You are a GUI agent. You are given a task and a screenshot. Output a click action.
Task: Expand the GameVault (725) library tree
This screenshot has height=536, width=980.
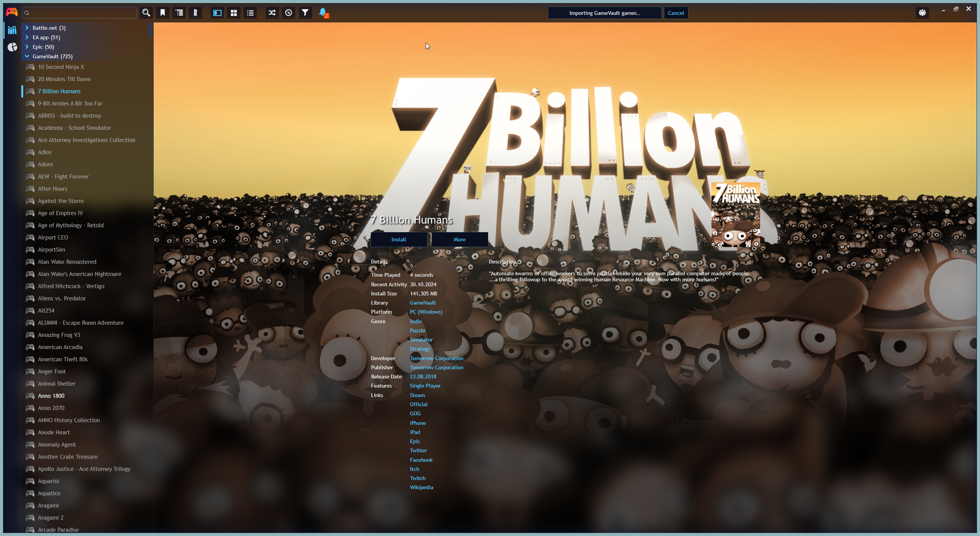pos(26,56)
